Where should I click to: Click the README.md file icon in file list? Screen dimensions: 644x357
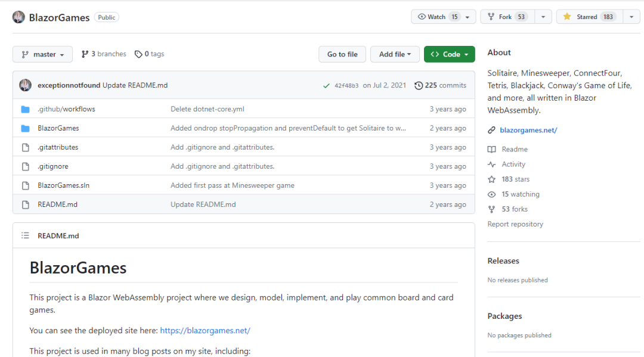(x=26, y=204)
